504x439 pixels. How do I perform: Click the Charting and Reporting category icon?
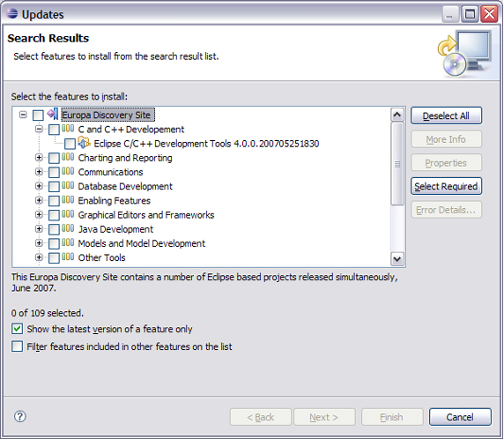coord(68,157)
